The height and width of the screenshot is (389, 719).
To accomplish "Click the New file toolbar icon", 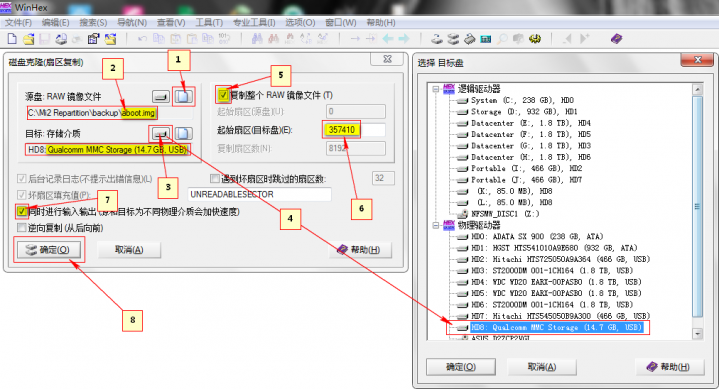I will pos(12,39).
